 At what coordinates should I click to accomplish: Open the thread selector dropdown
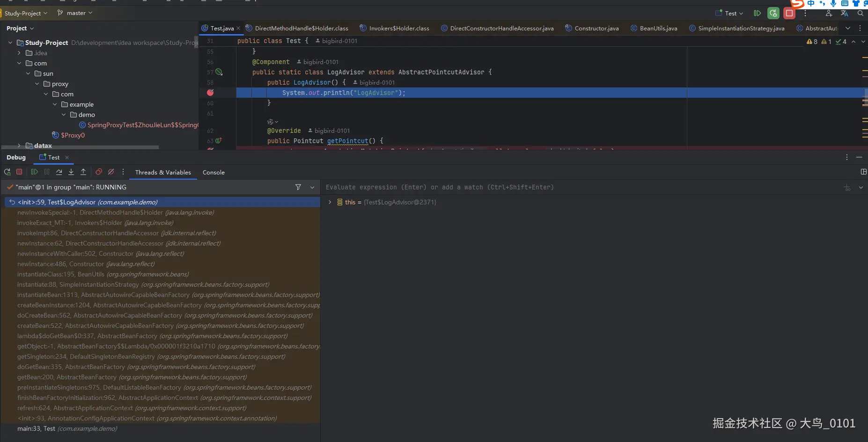(x=312, y=187)
